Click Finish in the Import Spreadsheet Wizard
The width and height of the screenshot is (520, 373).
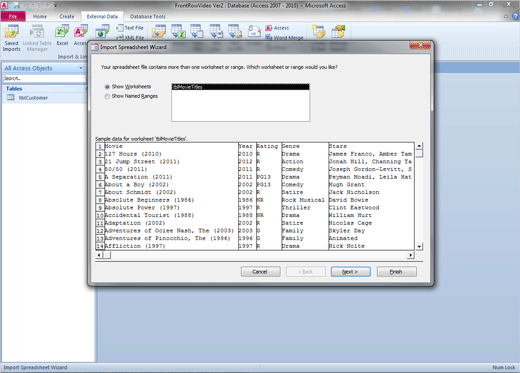[x=396, y=272]
